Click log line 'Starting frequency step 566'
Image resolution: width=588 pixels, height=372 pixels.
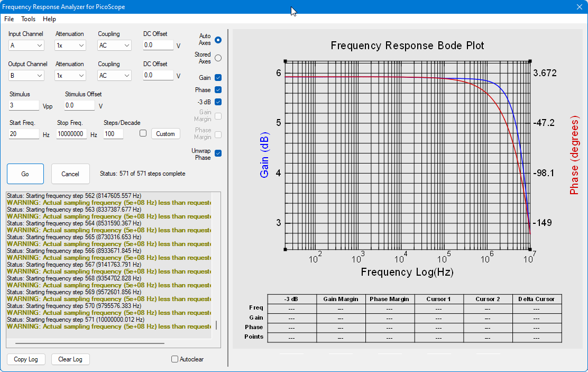click(x=74, y=251)
